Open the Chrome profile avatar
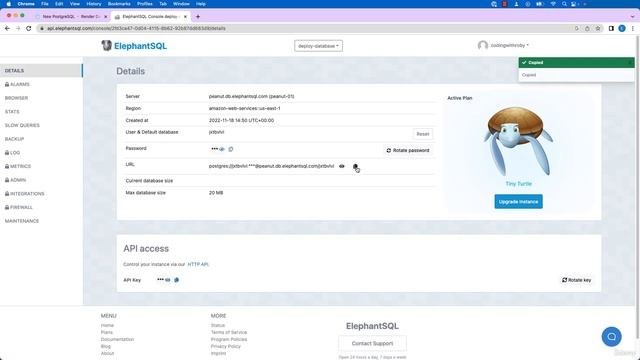 point(622,29)
